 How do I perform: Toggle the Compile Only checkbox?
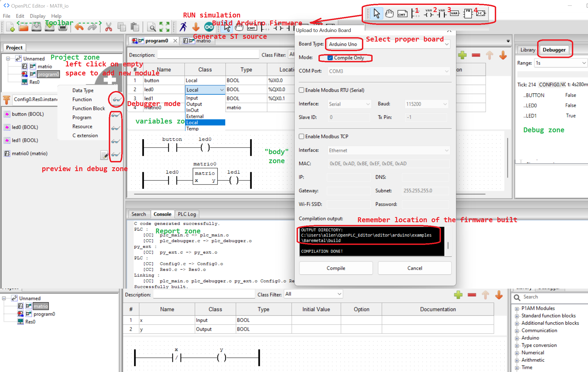coord(330,58)
